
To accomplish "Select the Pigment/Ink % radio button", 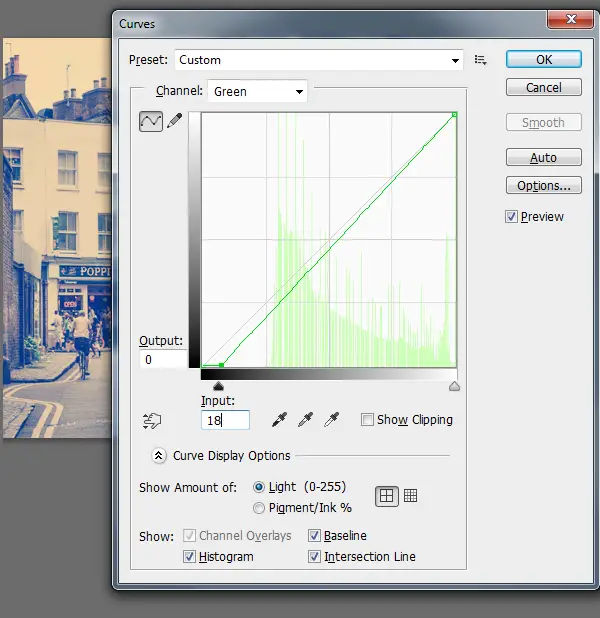I will pos(259,507).
